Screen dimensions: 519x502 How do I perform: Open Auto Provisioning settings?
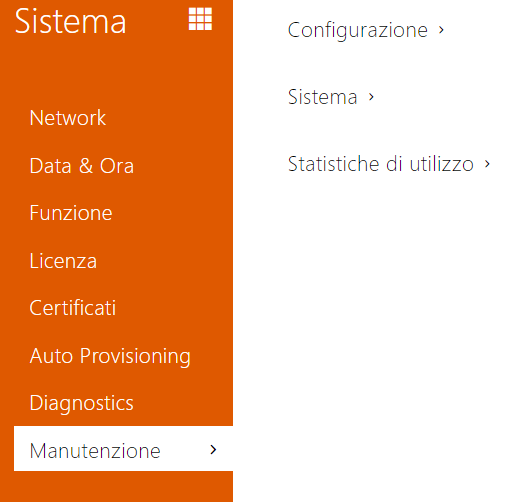[x=110, y=356]
